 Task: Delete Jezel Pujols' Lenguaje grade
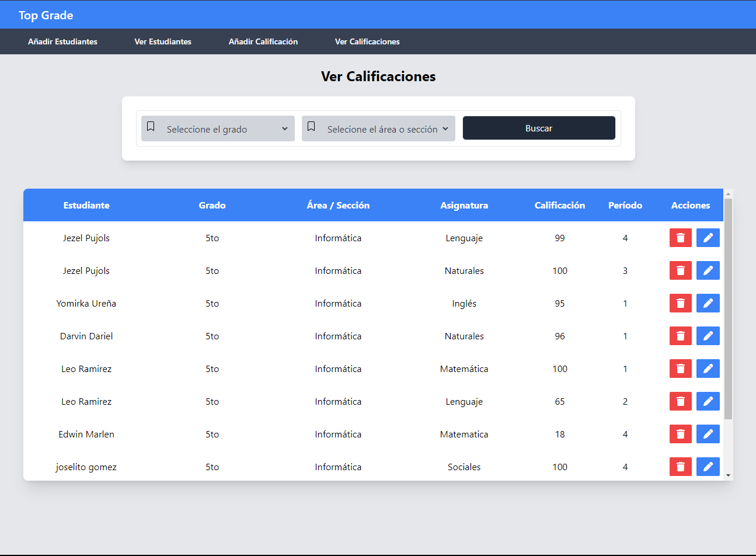tap(680, 238)
